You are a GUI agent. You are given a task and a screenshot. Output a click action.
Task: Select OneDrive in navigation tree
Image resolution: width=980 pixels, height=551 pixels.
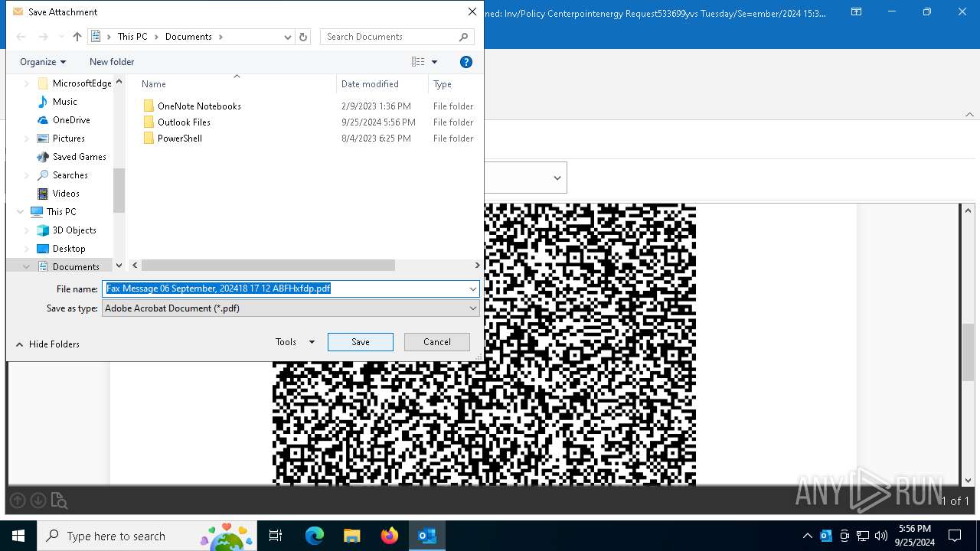(64, 120)
